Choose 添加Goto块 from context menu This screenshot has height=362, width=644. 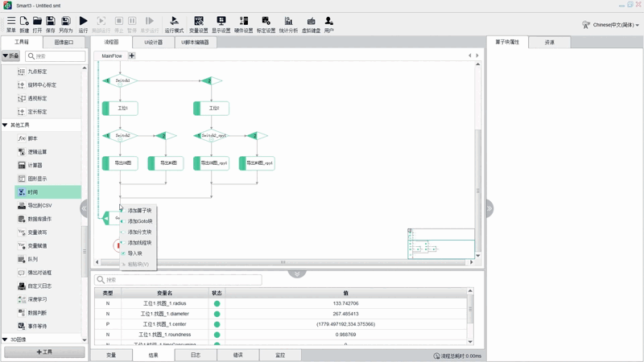tap(139, 221)
